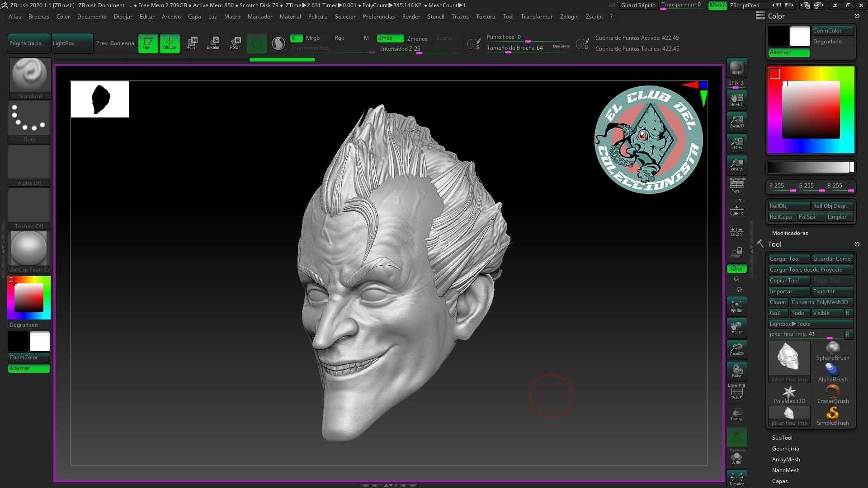Expand the SubTool section

point(782,438)
